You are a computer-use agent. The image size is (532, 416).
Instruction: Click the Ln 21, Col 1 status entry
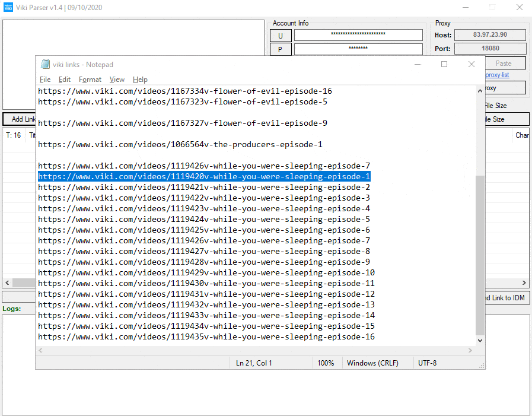tap(254, 363)
